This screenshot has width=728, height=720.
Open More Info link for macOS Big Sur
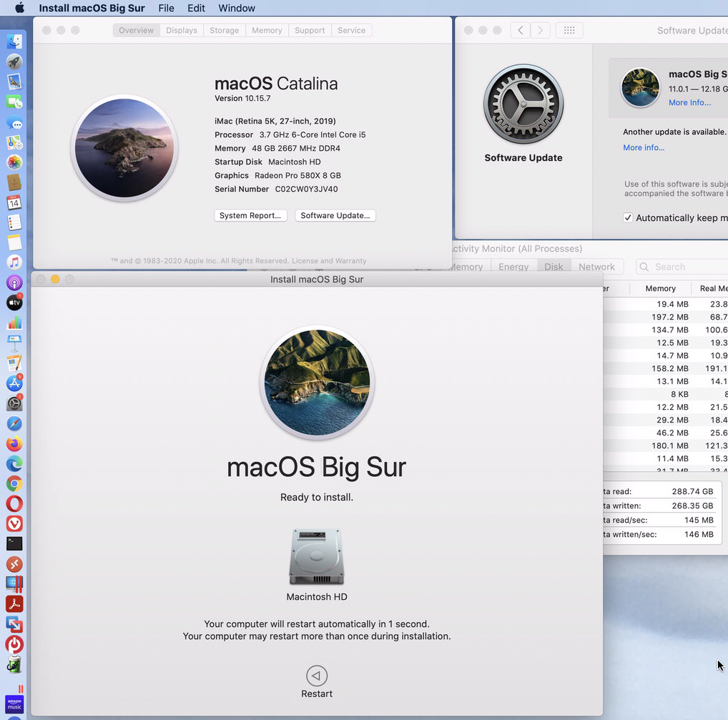click(689, 103)
